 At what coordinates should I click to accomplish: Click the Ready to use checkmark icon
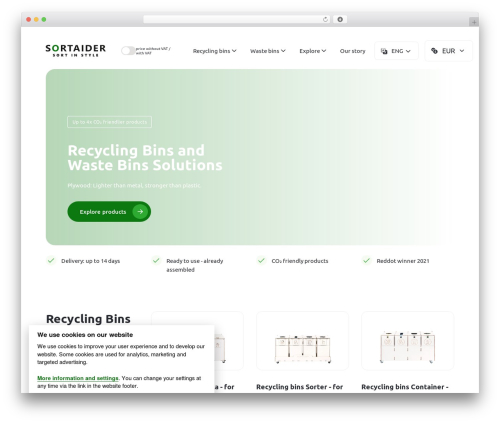click(x=156, y=260)
